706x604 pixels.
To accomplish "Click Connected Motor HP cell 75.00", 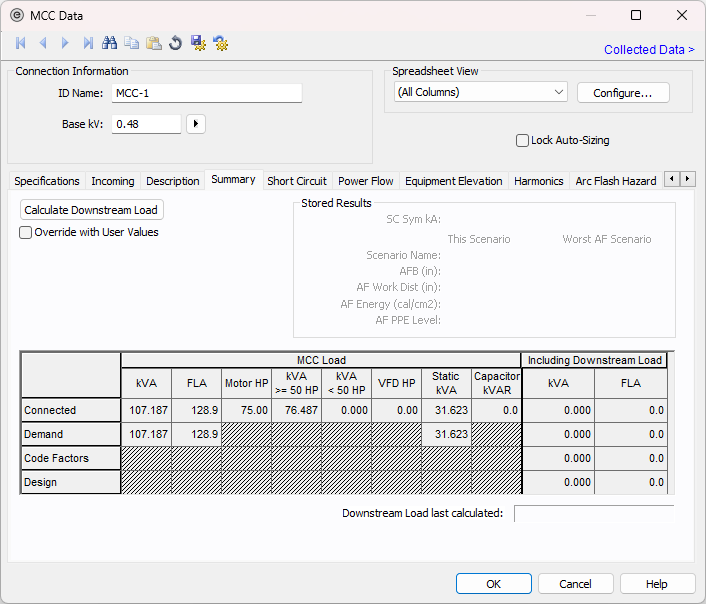I will (x=246, y=410).
